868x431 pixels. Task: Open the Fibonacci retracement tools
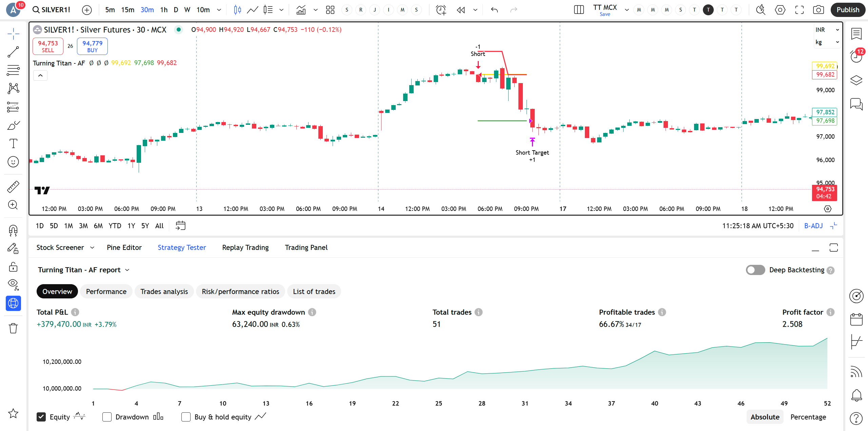[x=13, y=70]
